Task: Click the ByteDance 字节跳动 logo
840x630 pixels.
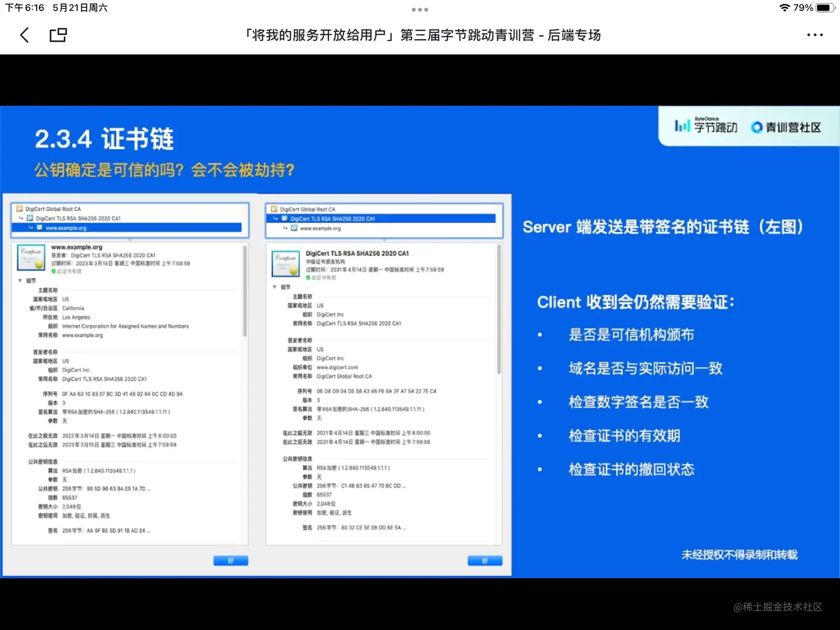Action: coord(706,126)
